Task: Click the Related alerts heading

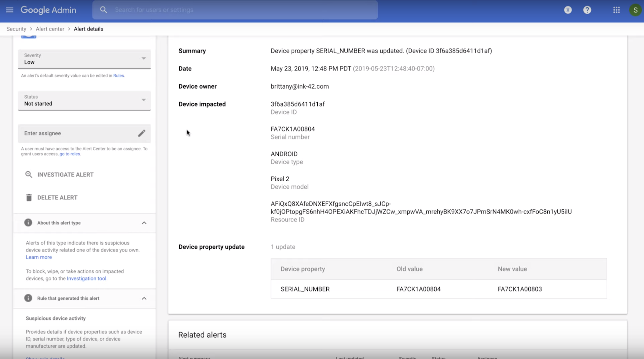Action: [x=202, y=335]
